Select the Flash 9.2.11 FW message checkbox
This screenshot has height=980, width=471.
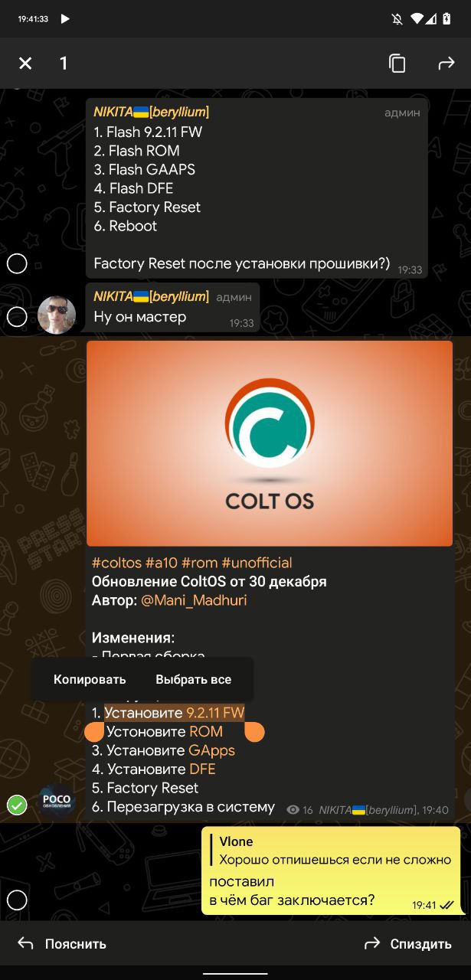pos(17,264)
